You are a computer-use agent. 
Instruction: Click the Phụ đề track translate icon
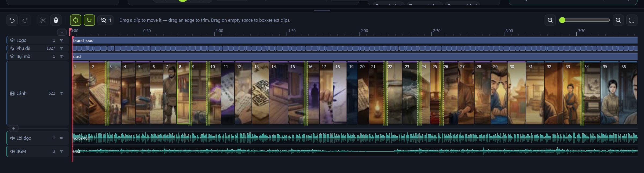12,48
